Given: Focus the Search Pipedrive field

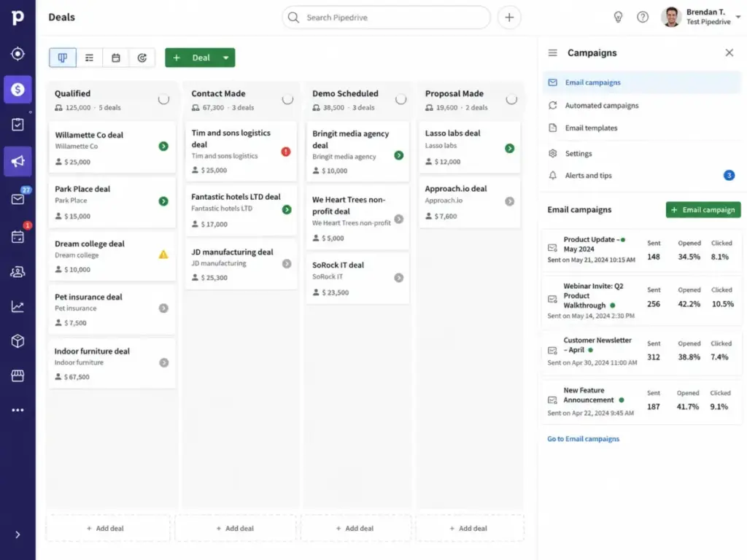Looking at the screenshot, I should pos(387,17).
